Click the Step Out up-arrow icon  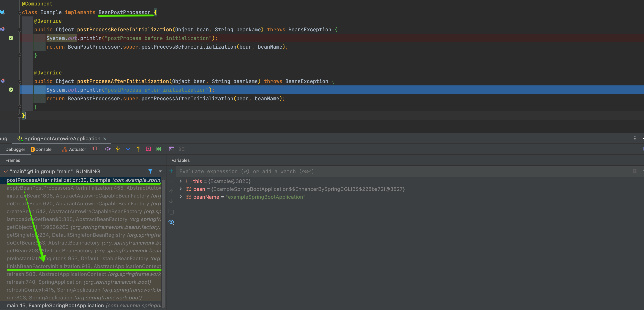point(138,149)
